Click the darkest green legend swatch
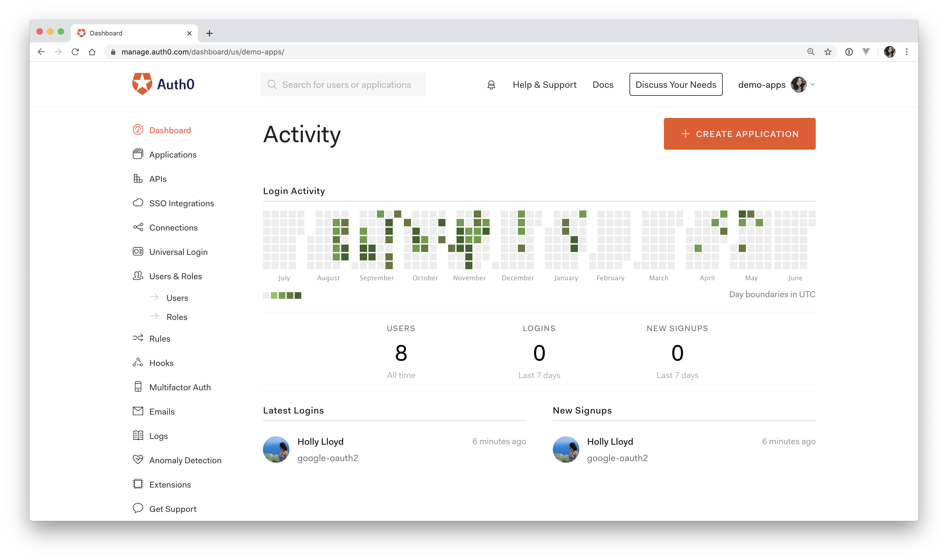 click(x=298, y=296)
